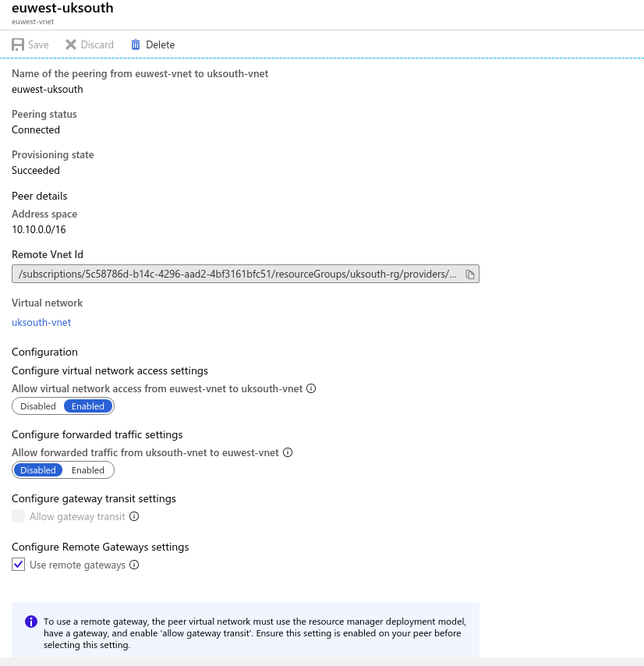Image resolution: width=644 pixels, height=666 pixels.
Task: Select Disabled for forwarded traffic
Action: 38,470
